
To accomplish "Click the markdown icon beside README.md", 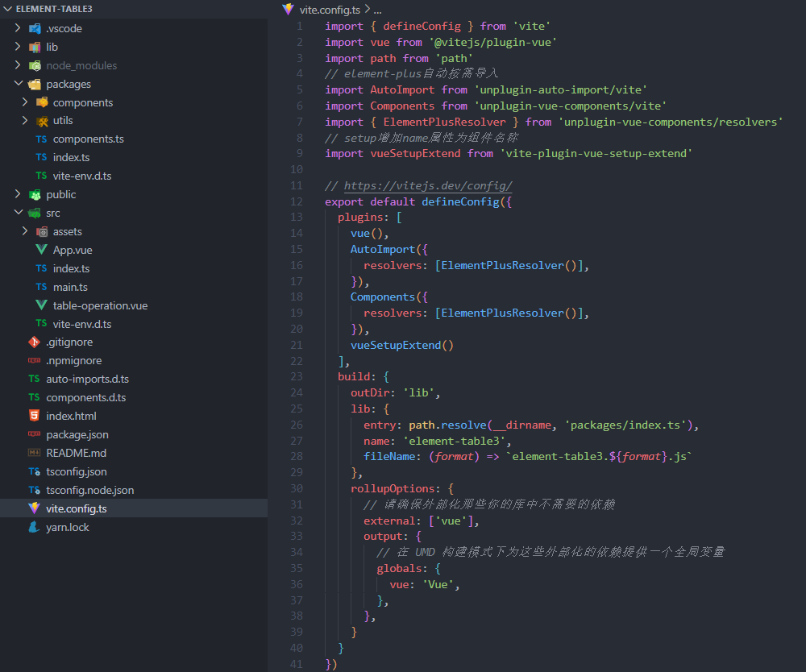I will point(35,453).
